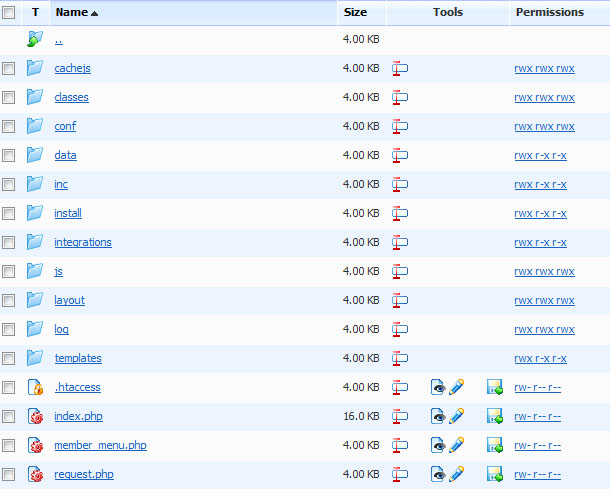Open the rw- r-- r-- permissions for .htaccess
Viewport: 610px width, 498px height.
tap(537, 387)
